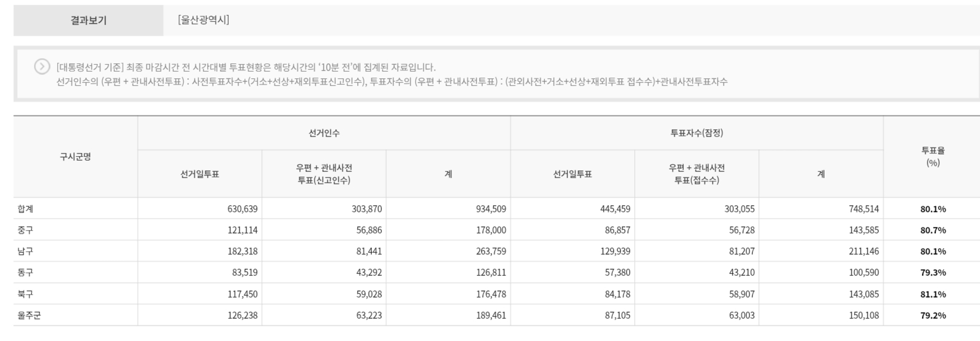The height and width of the screenshot is (341, 980).
Task: Click the 선거인수 group header
Action: (x=324, y=133)
